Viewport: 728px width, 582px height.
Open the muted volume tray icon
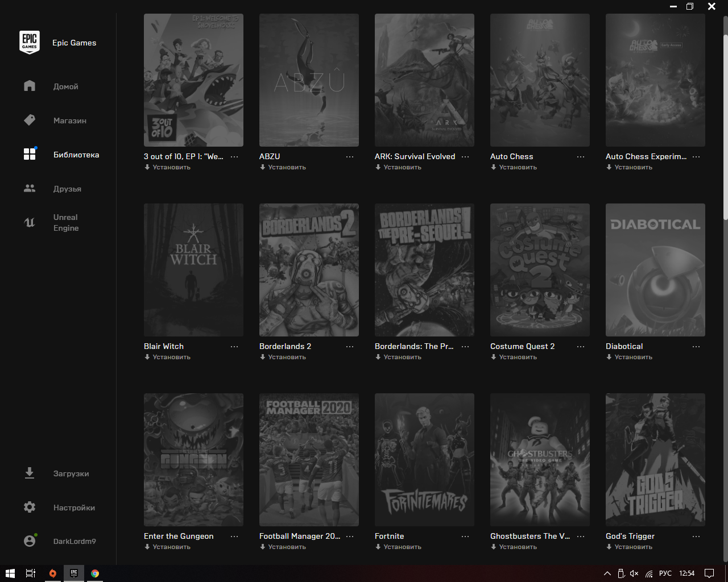634,573
